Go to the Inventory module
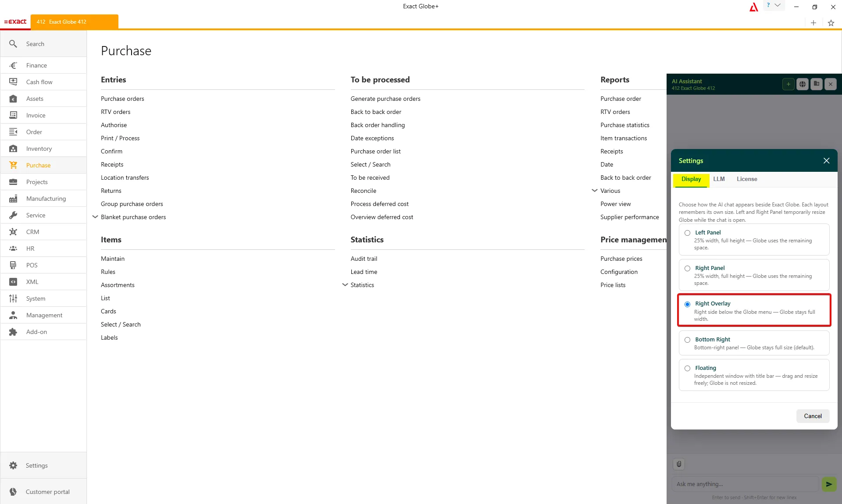The height and width of the screenshot is (504, 842). point(43,149)
